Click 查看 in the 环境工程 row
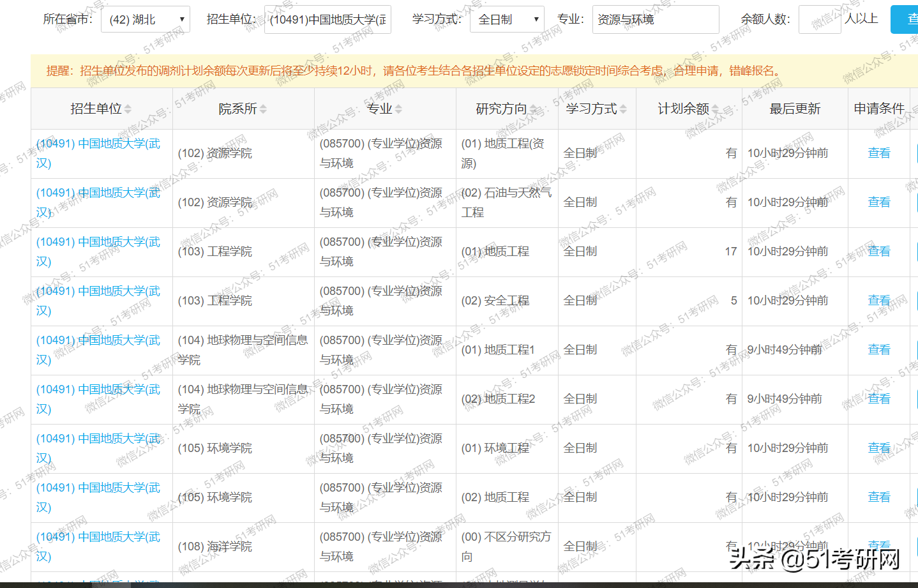The image size is (918, 588). point(879,448)
